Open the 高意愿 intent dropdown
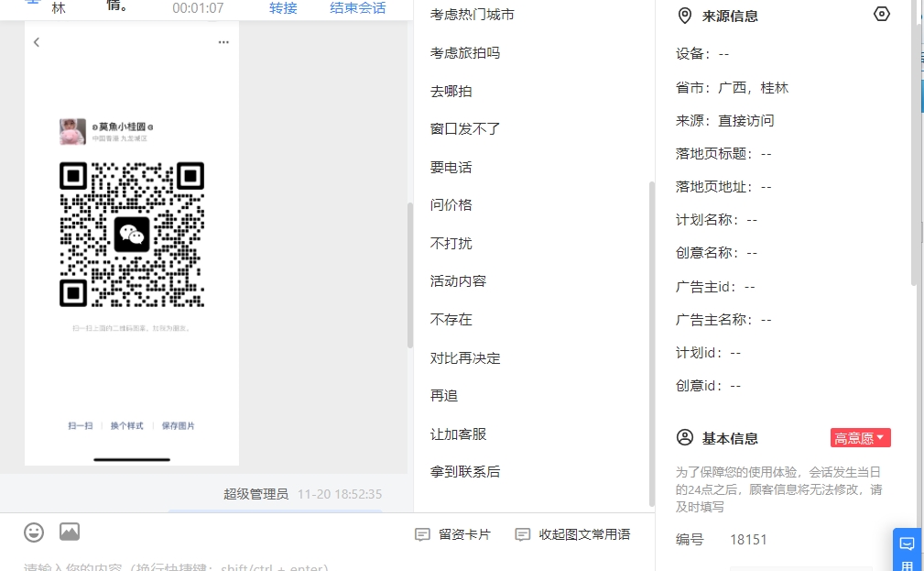Viewport: 924px width, 571px height. (861, 438)
